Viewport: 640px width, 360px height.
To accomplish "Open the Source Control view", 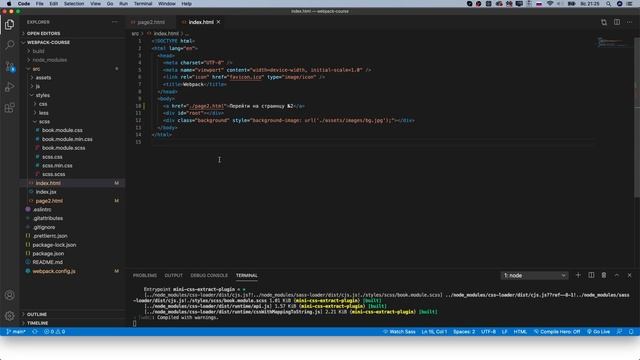I will coord(9,66).
